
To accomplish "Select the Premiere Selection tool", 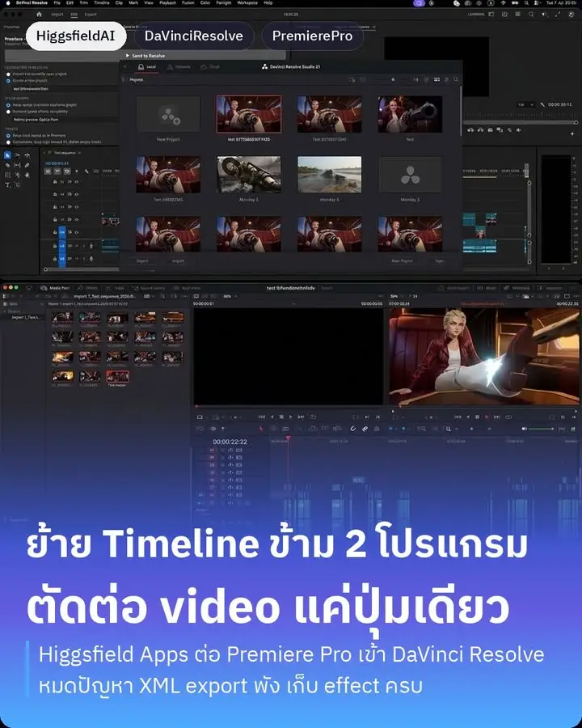I will (7, 155).
